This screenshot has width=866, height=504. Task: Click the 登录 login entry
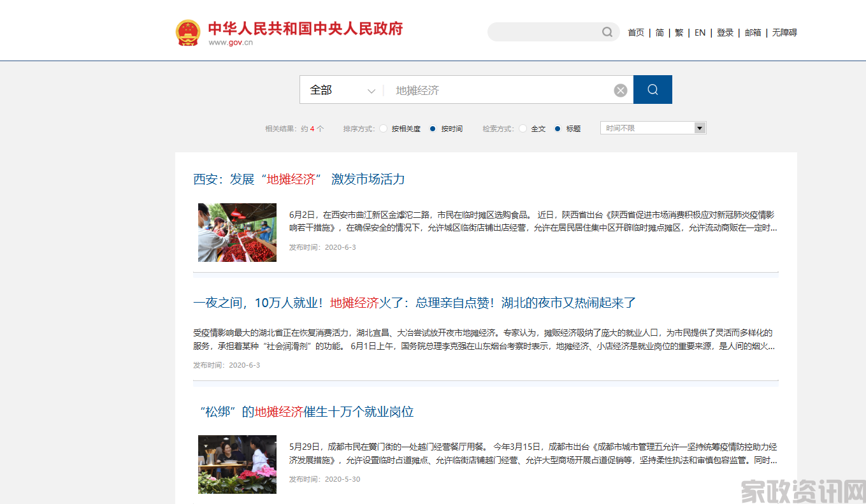pos(725,32)
